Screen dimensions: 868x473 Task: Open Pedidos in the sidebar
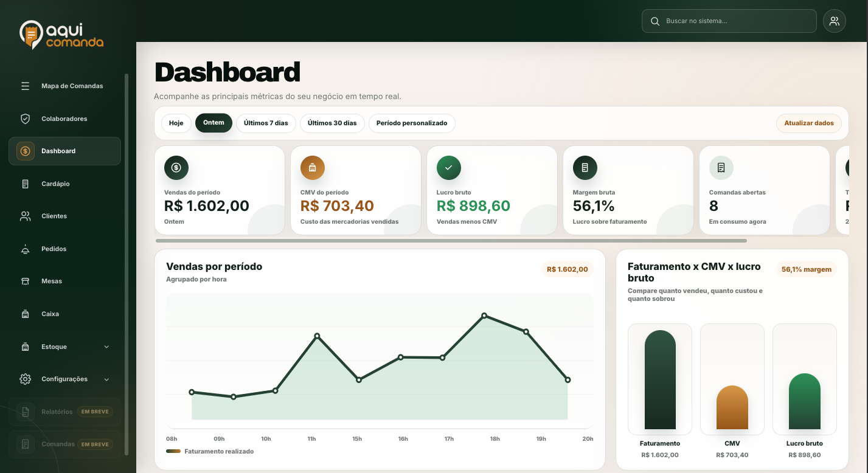64,249
